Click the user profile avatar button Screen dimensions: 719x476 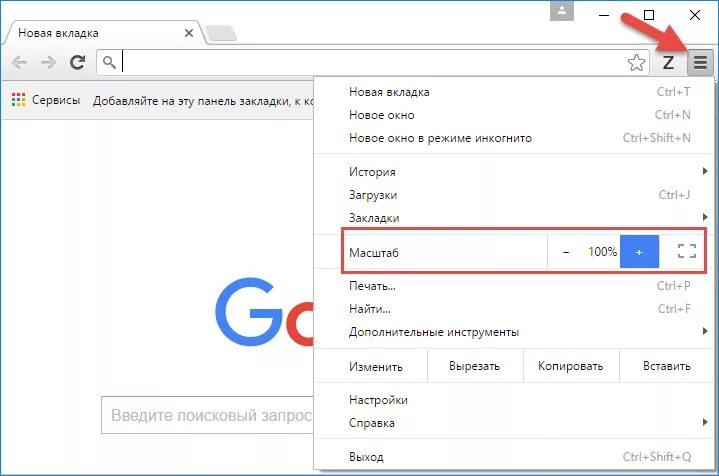[562, 11]
